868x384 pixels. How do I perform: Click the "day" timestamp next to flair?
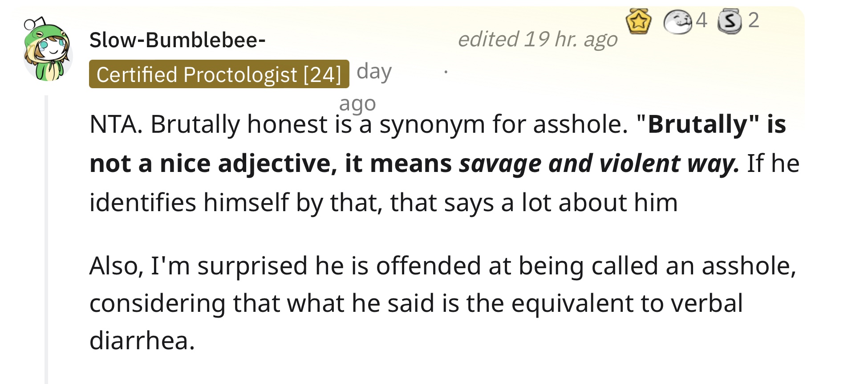(x=374, y=72)
